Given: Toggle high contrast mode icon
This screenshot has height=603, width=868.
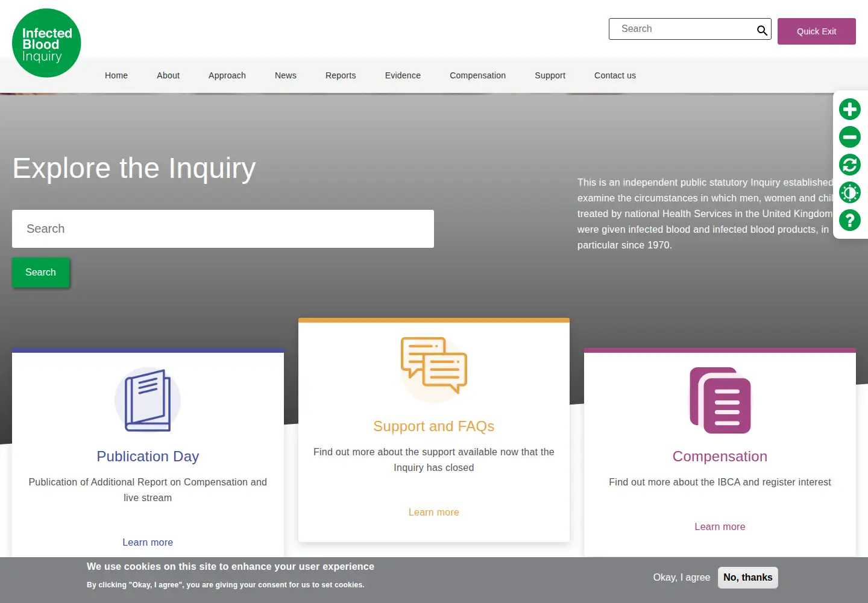Looking at the screenshot, I should (x=850, y=192).
